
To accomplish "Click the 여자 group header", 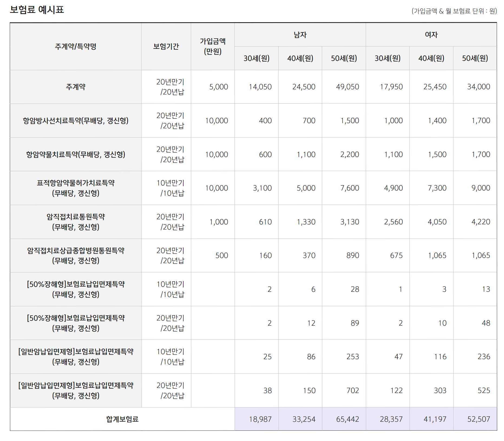I will [431, 35].
